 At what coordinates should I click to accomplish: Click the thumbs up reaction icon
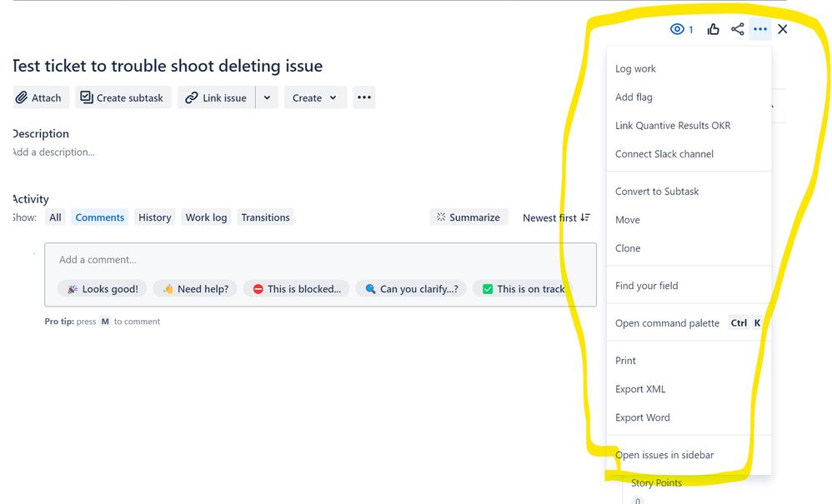pyautogui.click(x=714, y=29)
